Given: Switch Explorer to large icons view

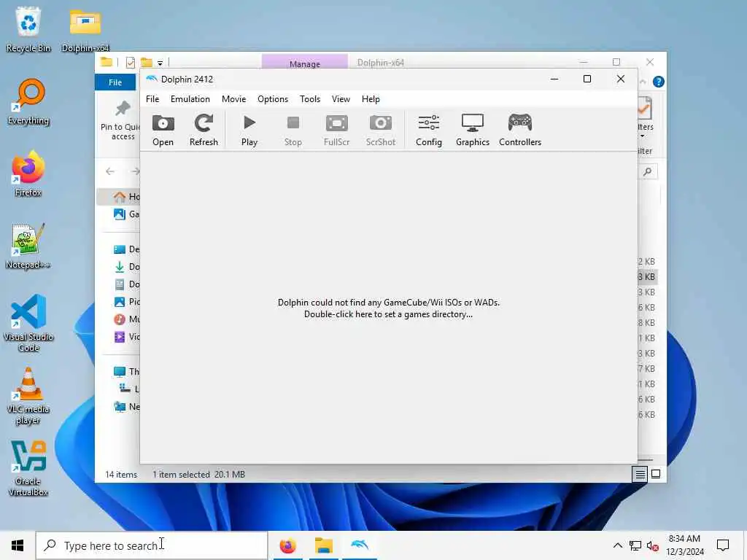Looking at the screenshot, I should click(656, 474).
